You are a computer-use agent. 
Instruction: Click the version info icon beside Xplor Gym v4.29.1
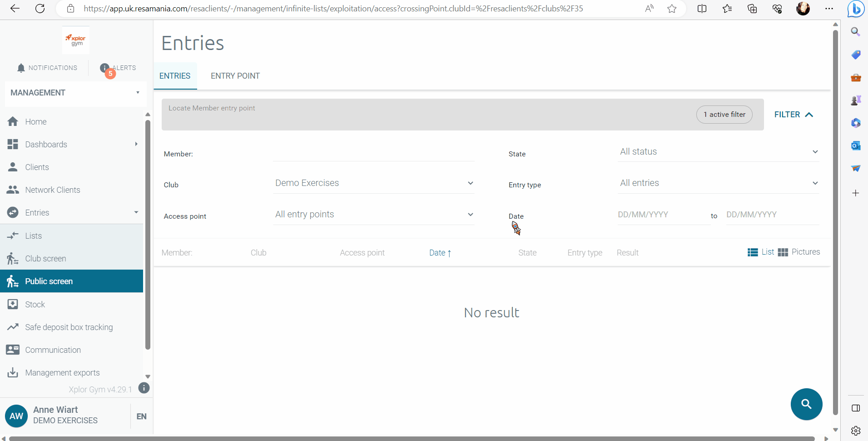click(144, 388)
